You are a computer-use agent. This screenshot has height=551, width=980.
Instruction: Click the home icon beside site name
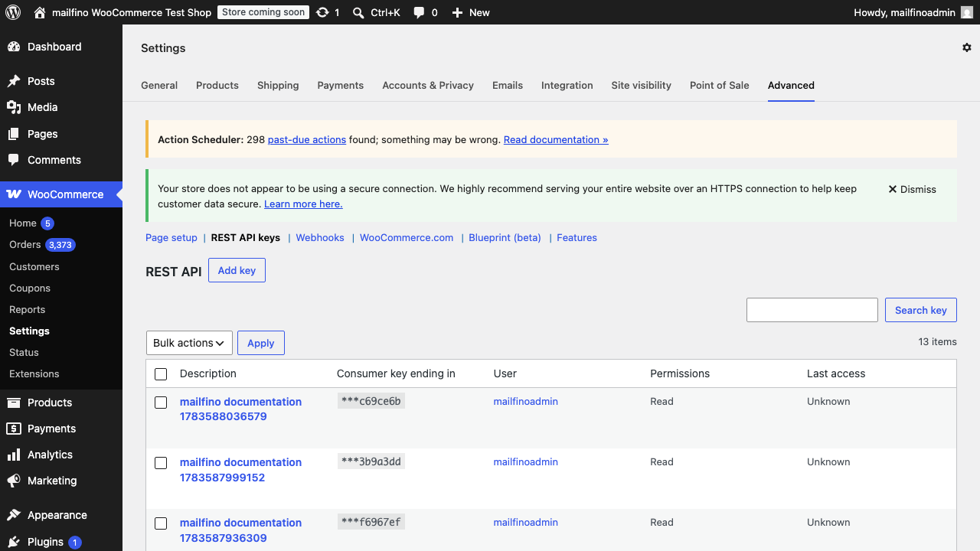pos(41,12)
